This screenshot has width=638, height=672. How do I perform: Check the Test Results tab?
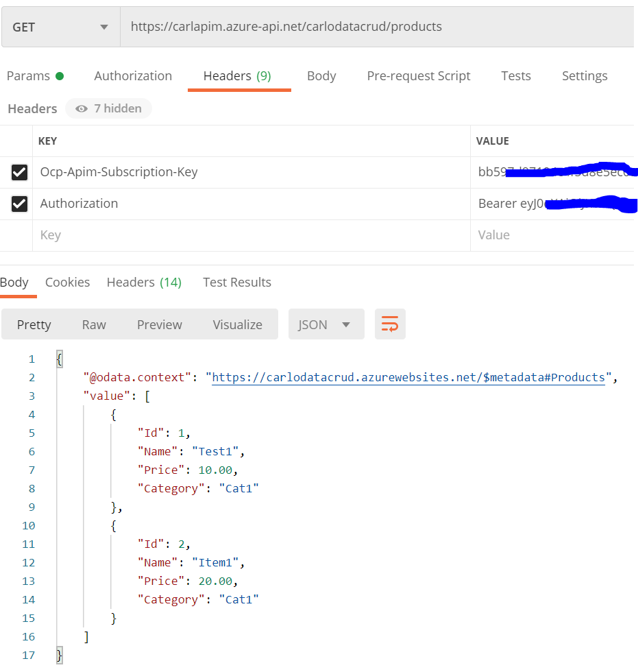pos(236,282)
